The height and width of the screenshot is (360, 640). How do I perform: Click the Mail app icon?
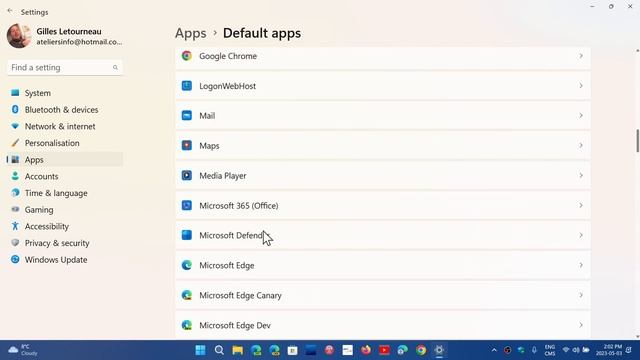187,116
